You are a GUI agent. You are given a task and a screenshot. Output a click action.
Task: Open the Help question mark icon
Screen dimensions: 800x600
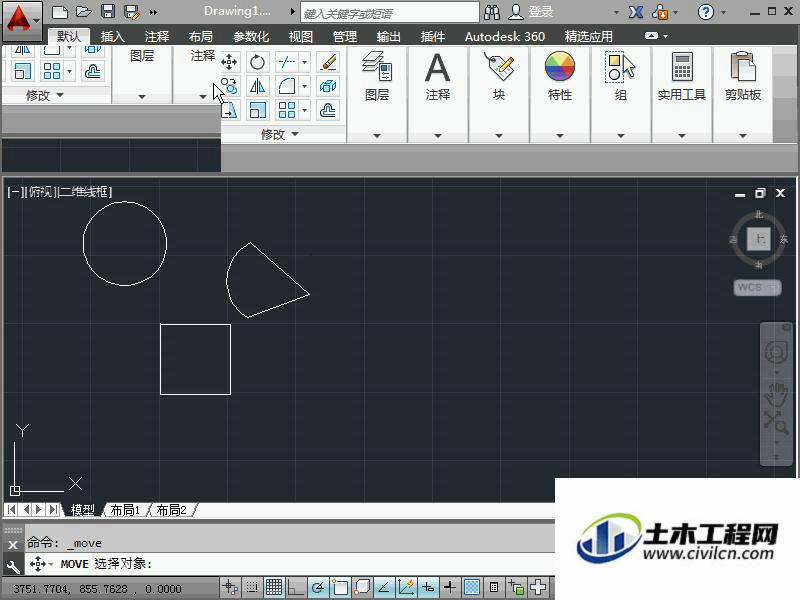(706, 12)
